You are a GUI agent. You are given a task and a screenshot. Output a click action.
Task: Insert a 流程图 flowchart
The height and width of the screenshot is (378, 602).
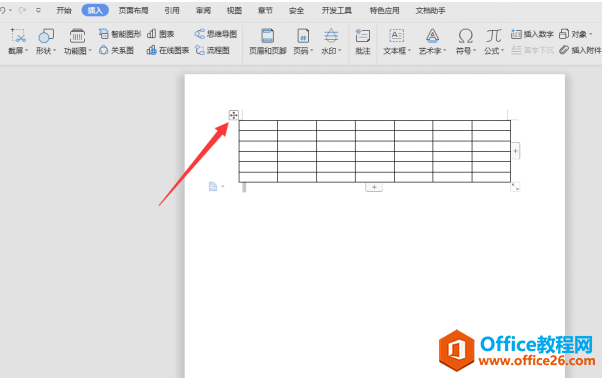click(x=212, y=50)
